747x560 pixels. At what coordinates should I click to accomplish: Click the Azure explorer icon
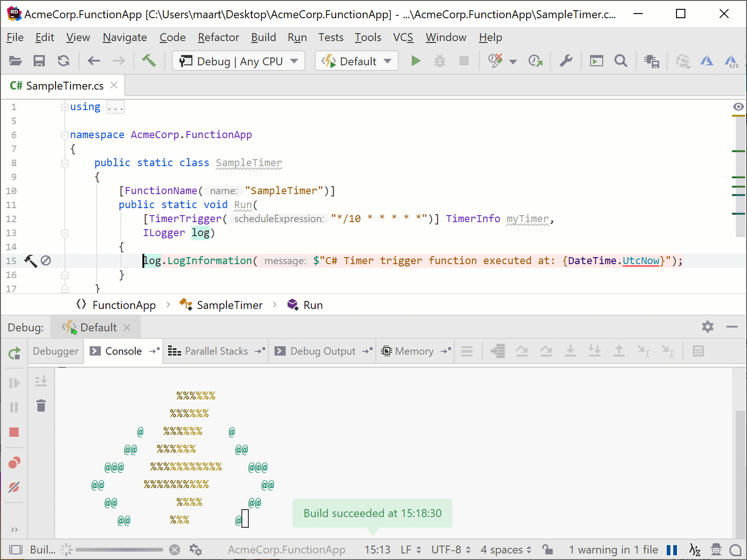tap(706, 61)
